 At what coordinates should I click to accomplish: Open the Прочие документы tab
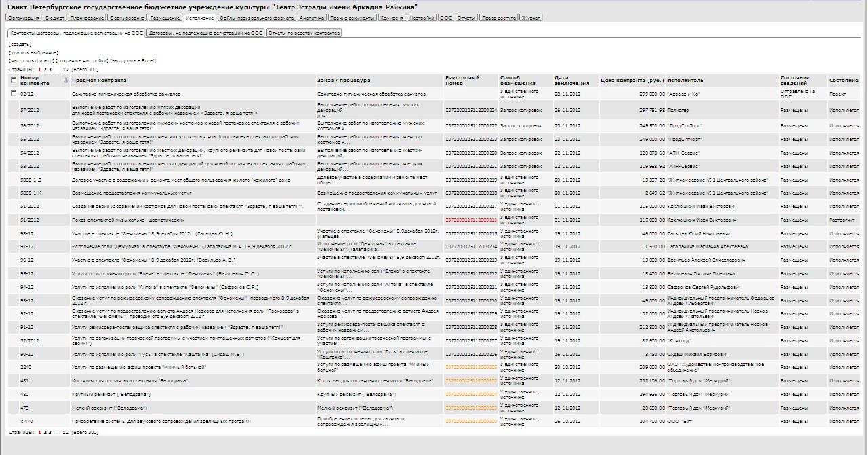pos(353,18)
